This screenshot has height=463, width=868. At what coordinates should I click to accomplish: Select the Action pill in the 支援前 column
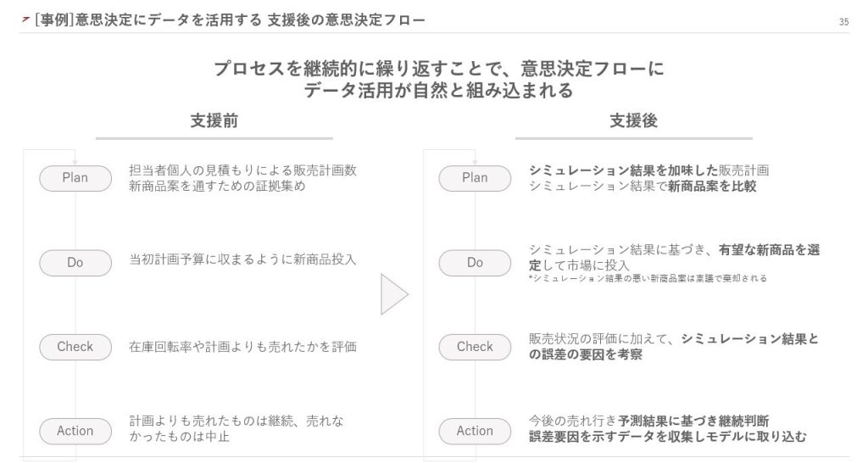(75, 431)
